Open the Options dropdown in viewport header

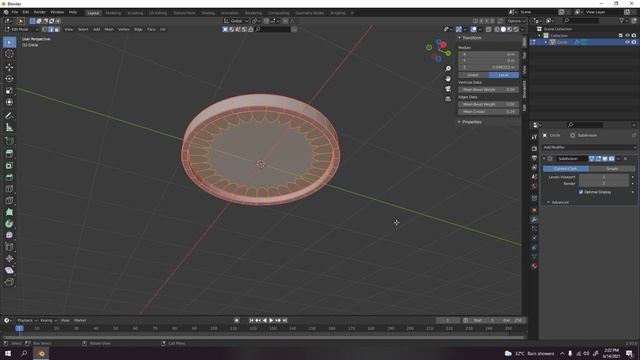[x=516, y=21]
